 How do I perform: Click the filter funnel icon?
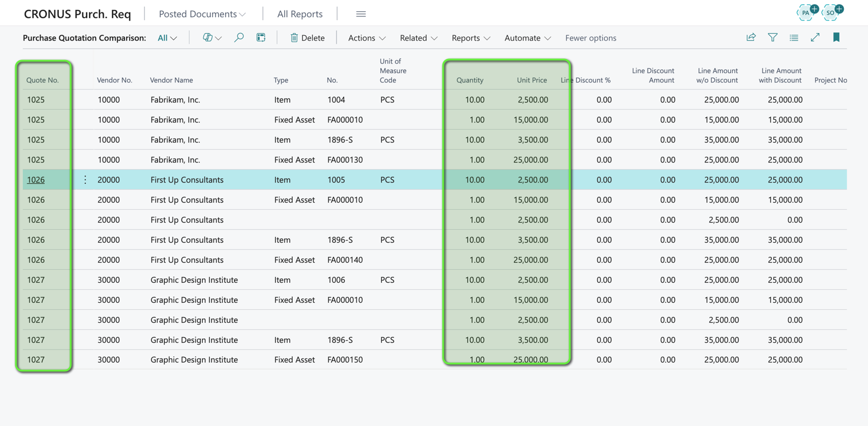pyautogui.click(x=773, y=38)
